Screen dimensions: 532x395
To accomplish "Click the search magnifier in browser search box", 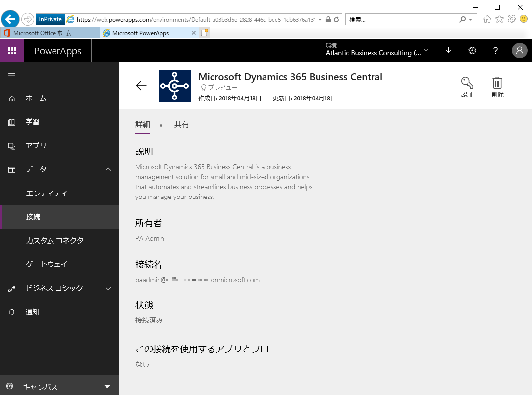I will 462,19.
